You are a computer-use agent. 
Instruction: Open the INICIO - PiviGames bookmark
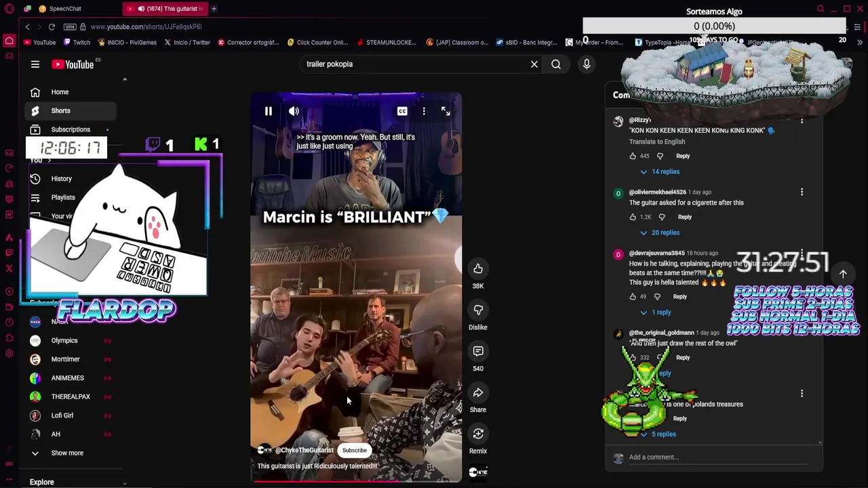pyautogui.click(x=127, y=42)
